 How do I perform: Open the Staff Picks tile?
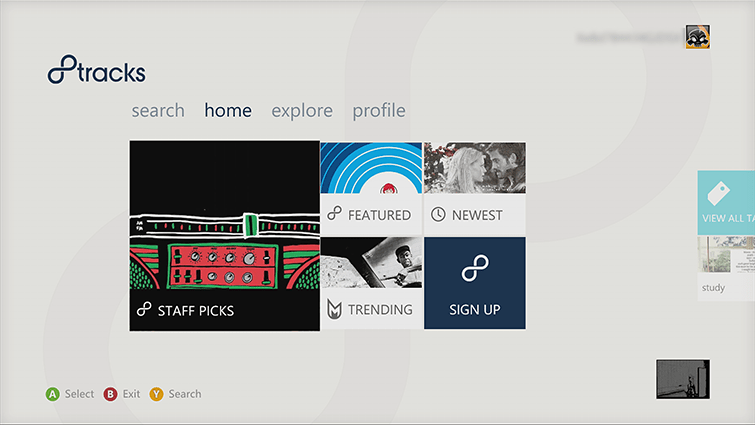pos(224,235)
